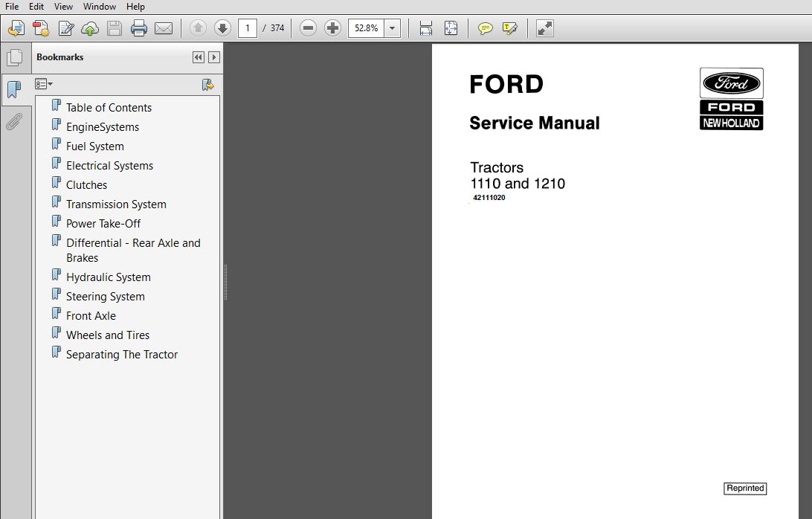Switch to full screen read mode icon
This screenshot has width=812, height=519.
tap(545, 28)
